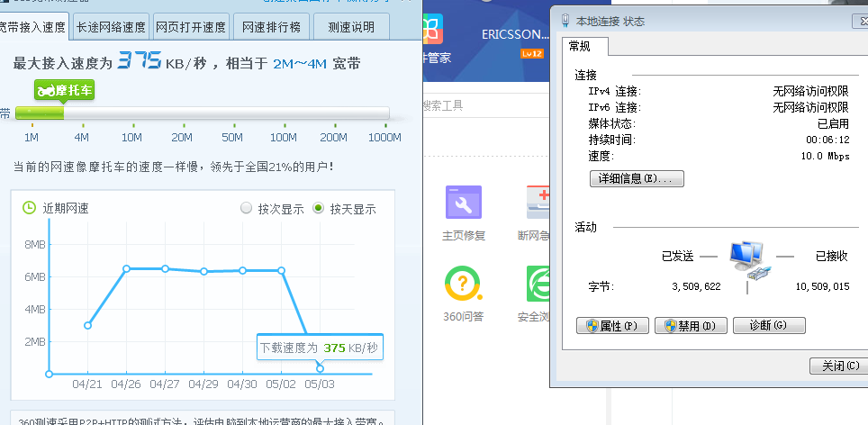Run 诊断(G) network diagnostics
Image resolution: width=868 pixels, height=425 pixels.
click(769, 325)
